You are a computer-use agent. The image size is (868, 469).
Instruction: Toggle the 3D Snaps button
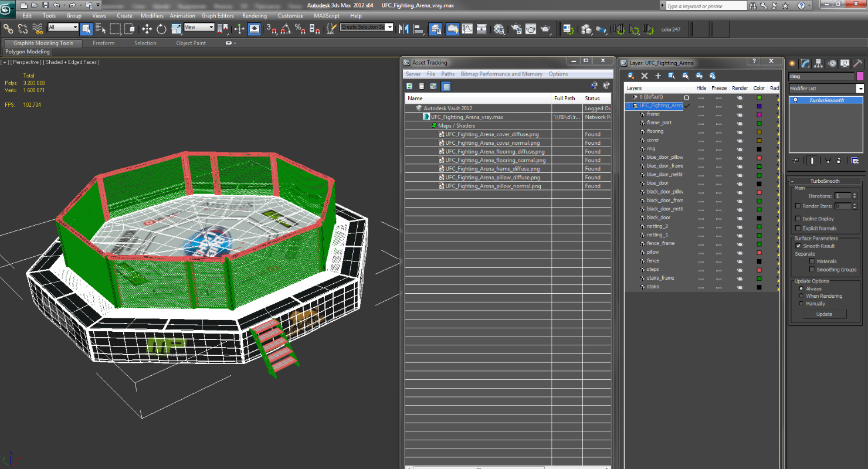point(271,29)
